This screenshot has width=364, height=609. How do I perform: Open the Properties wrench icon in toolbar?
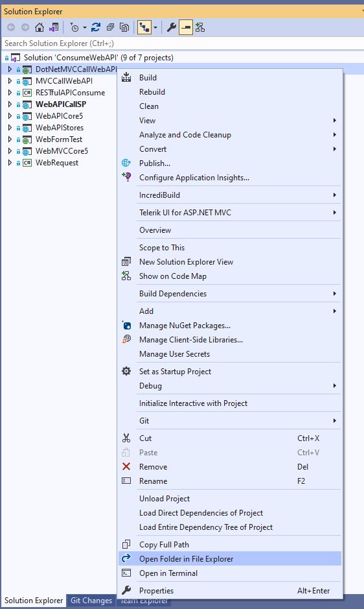172,27
